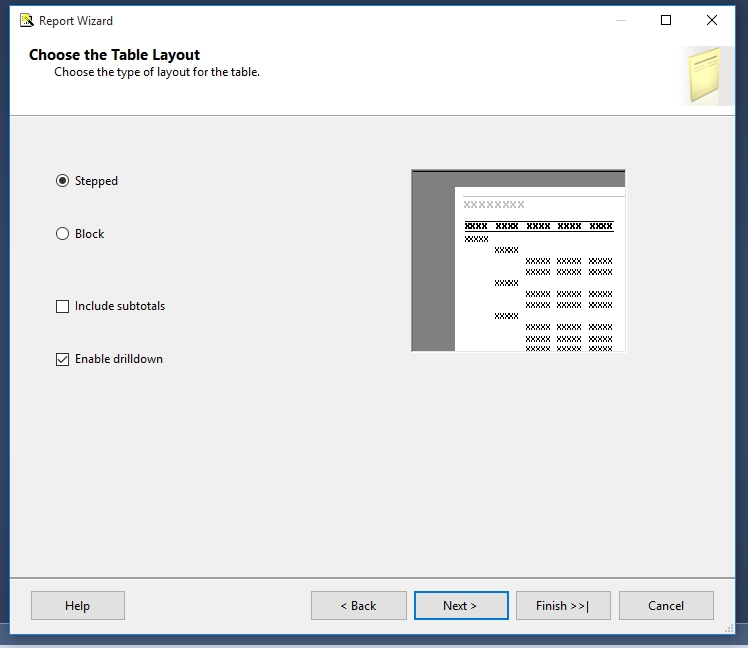Proceed by clicking Next >
The image size is (748, 648).
[460, 606]
